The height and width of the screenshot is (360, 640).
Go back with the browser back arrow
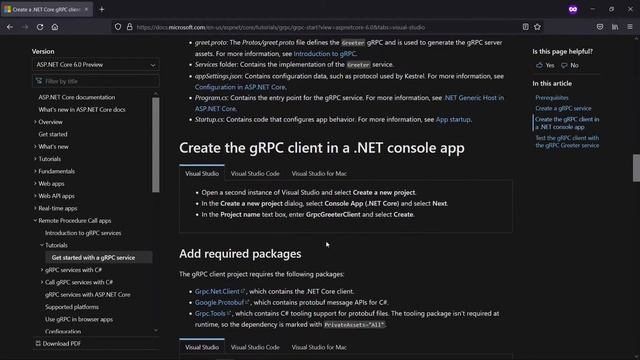10,27
